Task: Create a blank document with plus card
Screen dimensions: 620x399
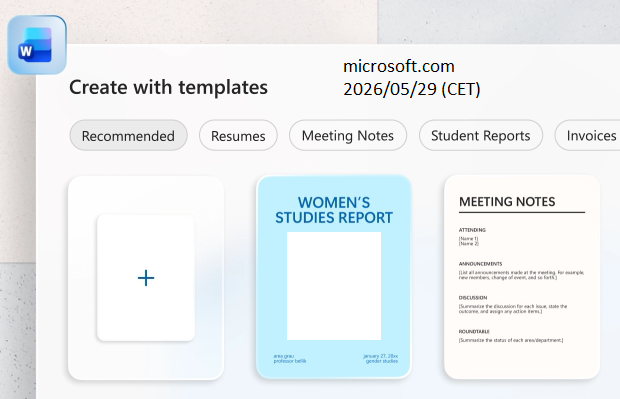Action: click(146, 278)
